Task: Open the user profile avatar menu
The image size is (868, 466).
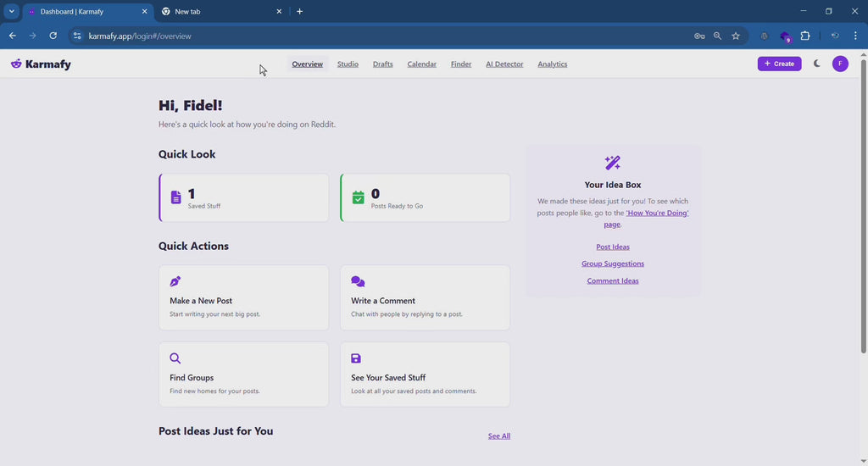Action: click(840, 64)
